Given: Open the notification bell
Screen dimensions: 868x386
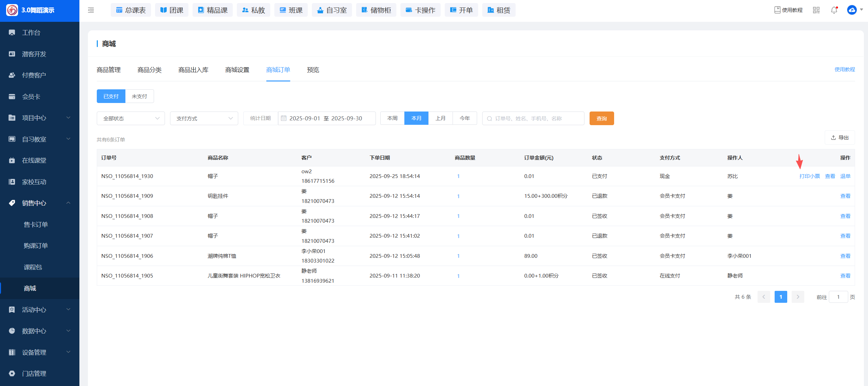Looking at the screenshot, I should (834, 10).
